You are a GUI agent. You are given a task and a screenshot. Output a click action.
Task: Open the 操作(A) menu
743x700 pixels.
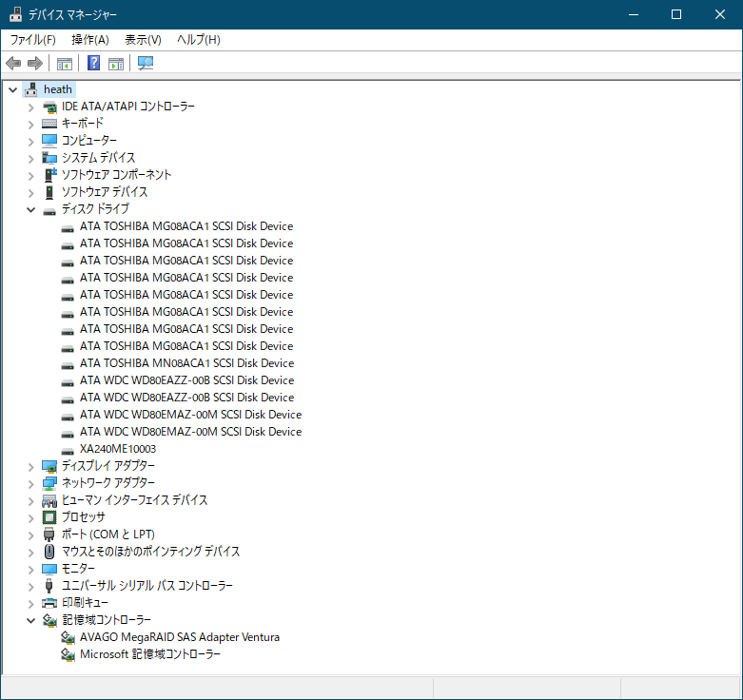[90, 40]
